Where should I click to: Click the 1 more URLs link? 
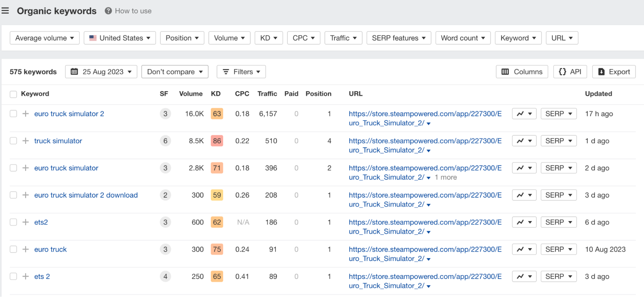click(446, 177)
